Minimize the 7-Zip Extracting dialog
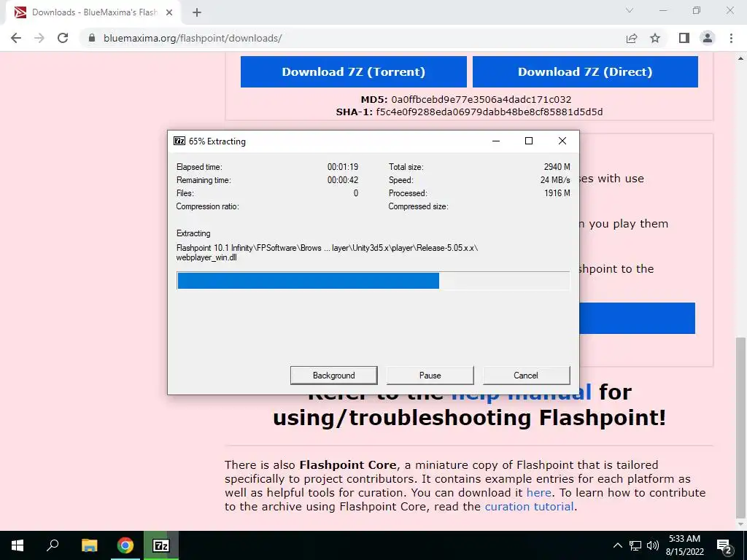747x560 pixels. (x=496, y=141)
